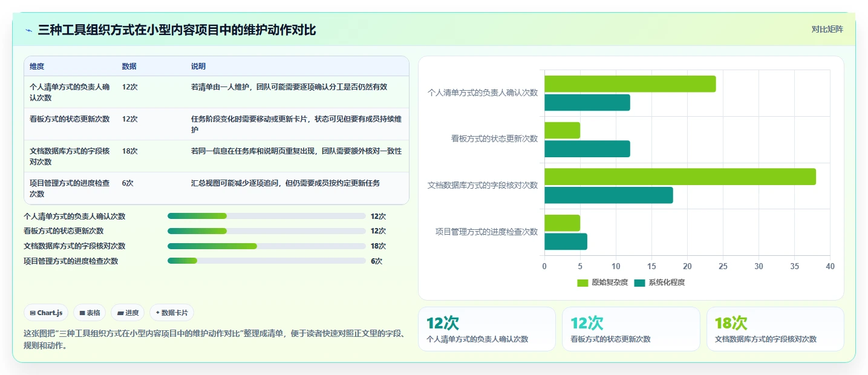868x375 pixels.
Task: Click the description starting 汇总视图可能减少
Action: click(286, 183)
